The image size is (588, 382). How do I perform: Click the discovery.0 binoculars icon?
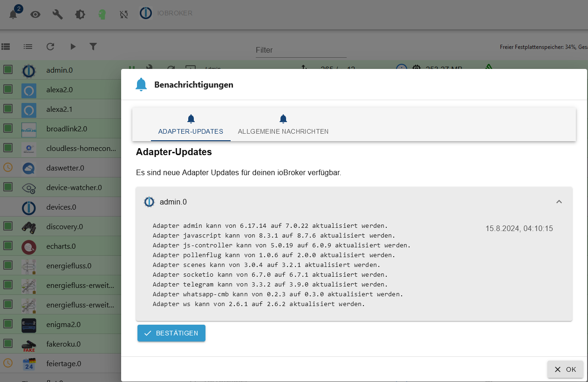pyautogui.click(x=29, y=227)
